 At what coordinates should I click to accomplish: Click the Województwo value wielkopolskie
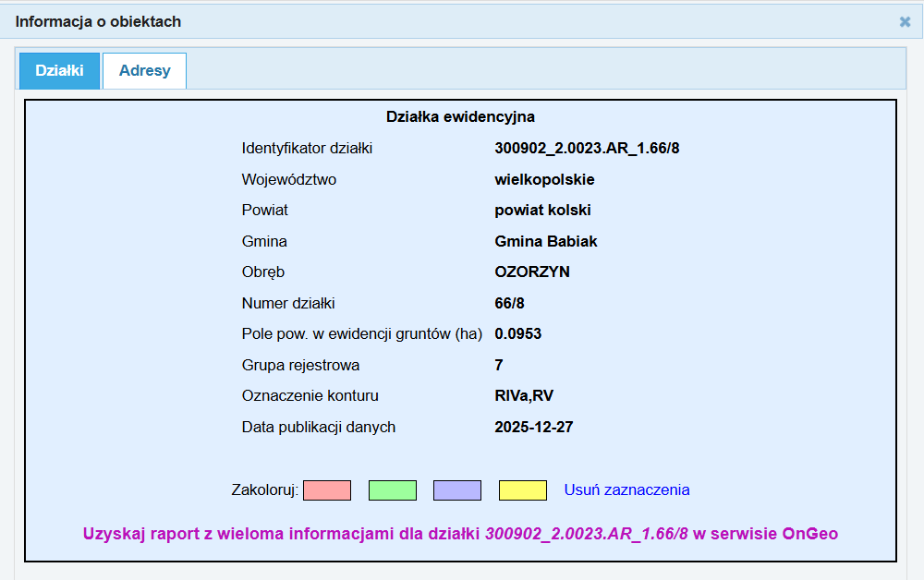[x=544, y=179]
